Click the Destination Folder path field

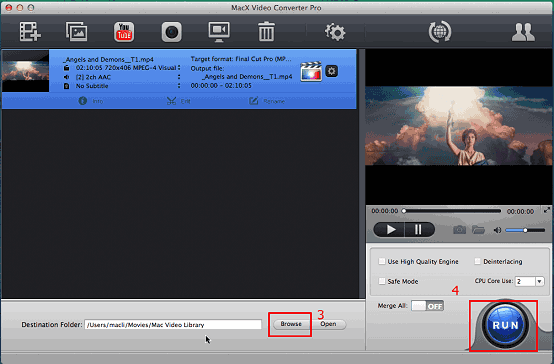173,325
